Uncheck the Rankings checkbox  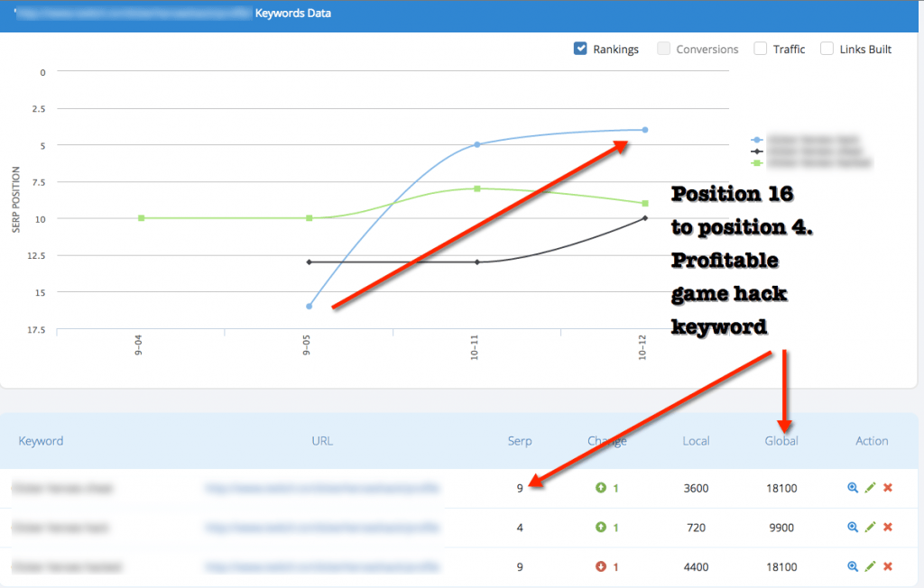click(581, 49)
